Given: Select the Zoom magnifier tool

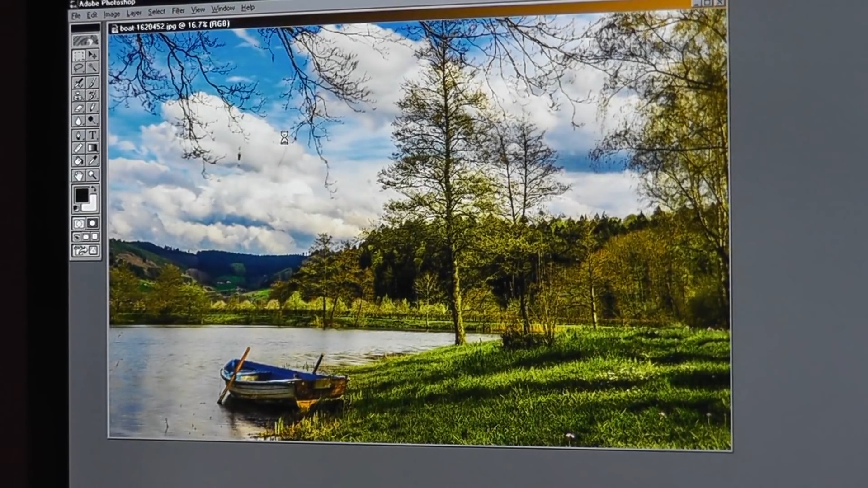Looking at the screenshot, I should 92,175.
